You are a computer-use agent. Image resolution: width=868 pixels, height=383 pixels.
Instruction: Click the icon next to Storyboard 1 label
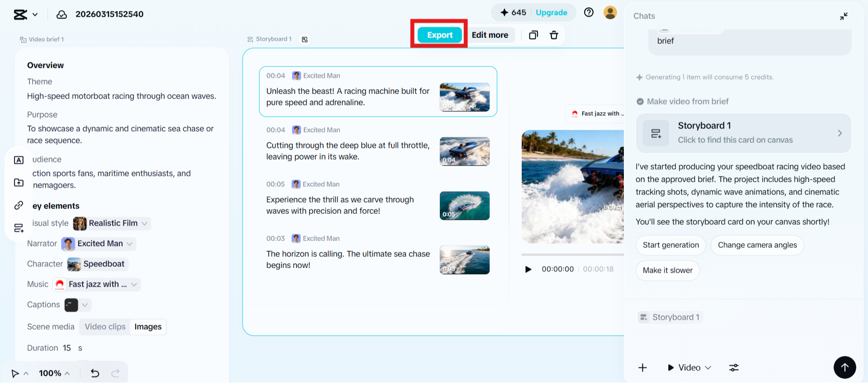(305, 39)
